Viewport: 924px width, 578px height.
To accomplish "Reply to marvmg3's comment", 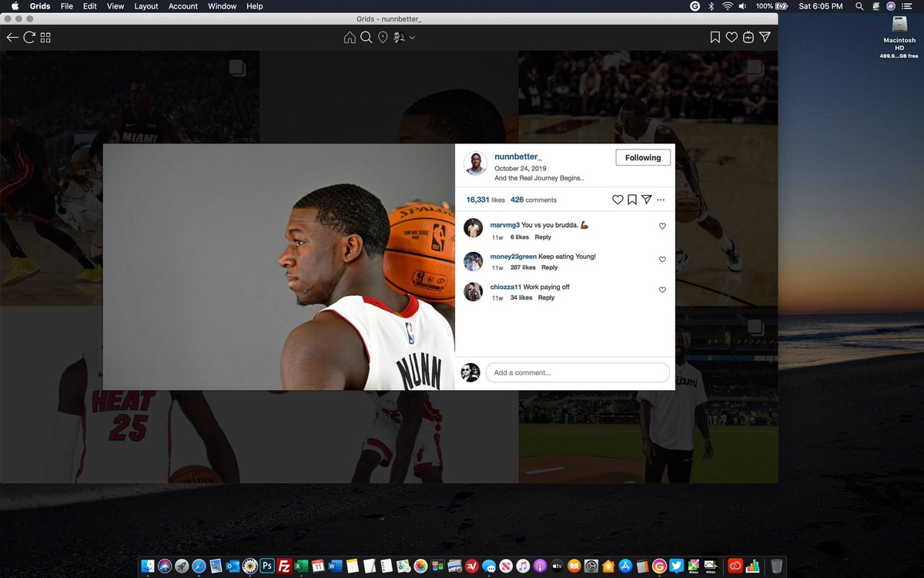I will tap(543, 237).
